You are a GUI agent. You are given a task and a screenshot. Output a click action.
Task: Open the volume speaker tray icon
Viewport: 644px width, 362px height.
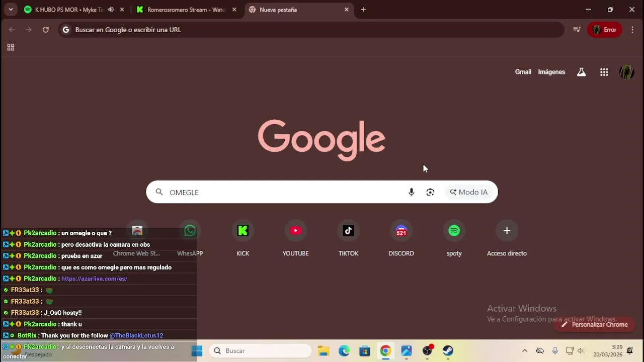click(581, 350)
